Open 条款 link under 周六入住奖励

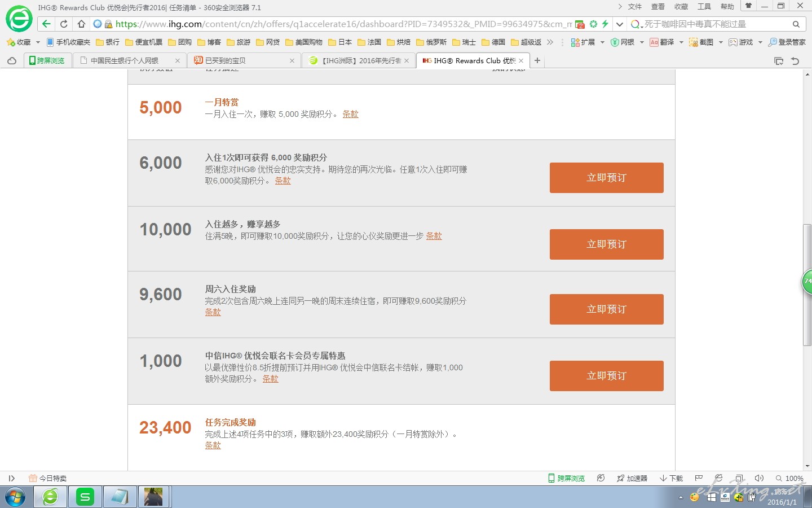click(x=213, y=312)
